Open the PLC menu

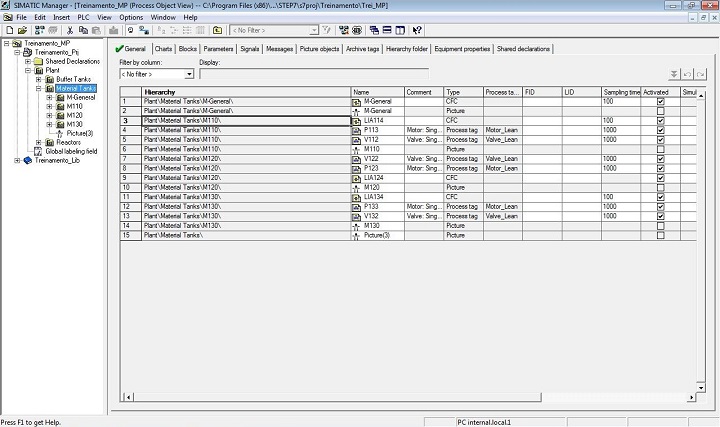click(83, 17)
